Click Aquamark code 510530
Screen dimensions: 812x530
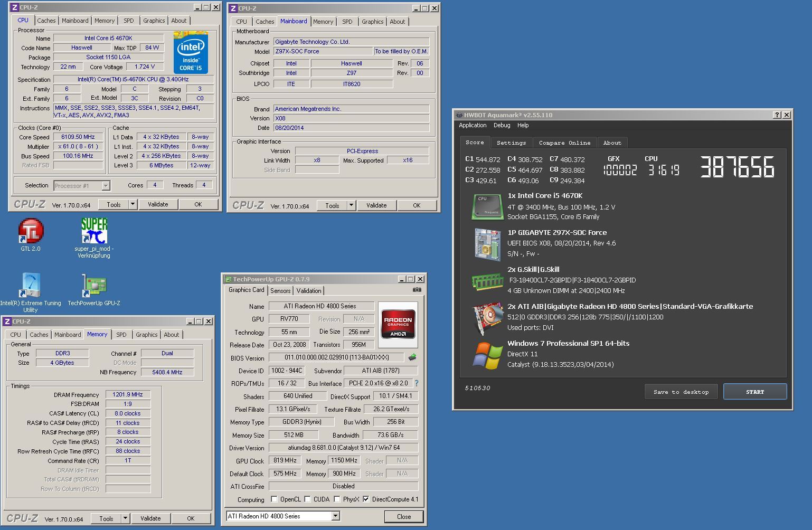(x=477, y=388)
